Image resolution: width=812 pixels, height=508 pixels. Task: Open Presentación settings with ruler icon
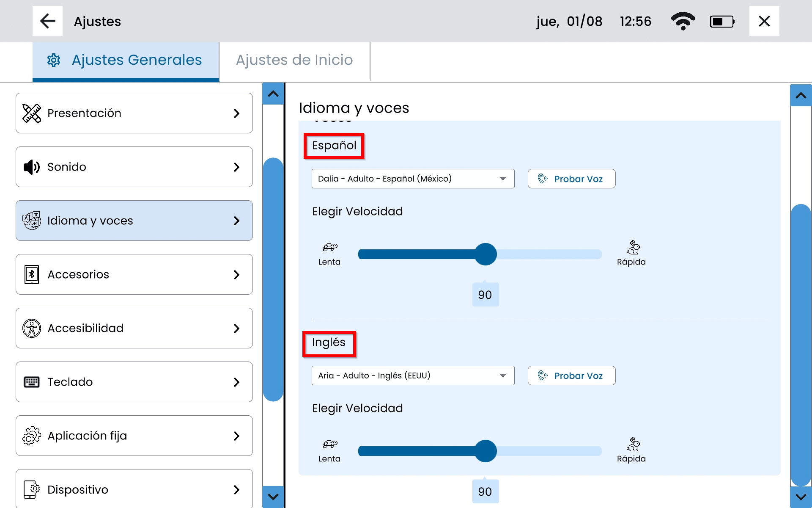(32, 113)
